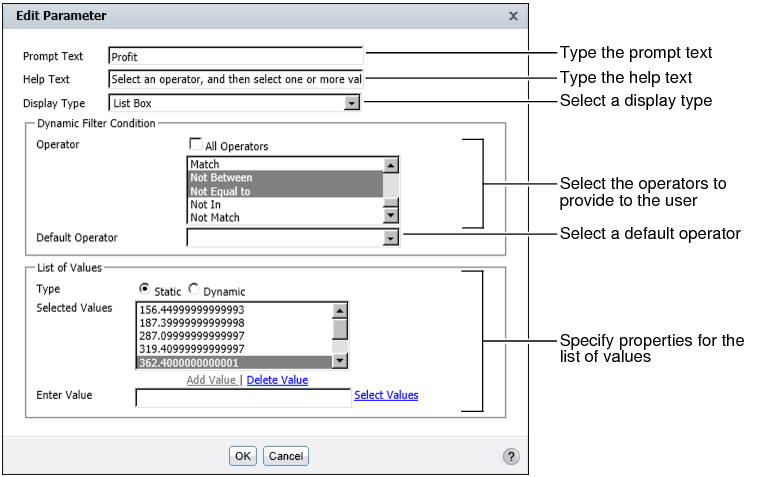Click the Prompt Text field containing Profit
The height and width of the screenshot is (477, 776).
pyautogui.click(x=236, y=56)
